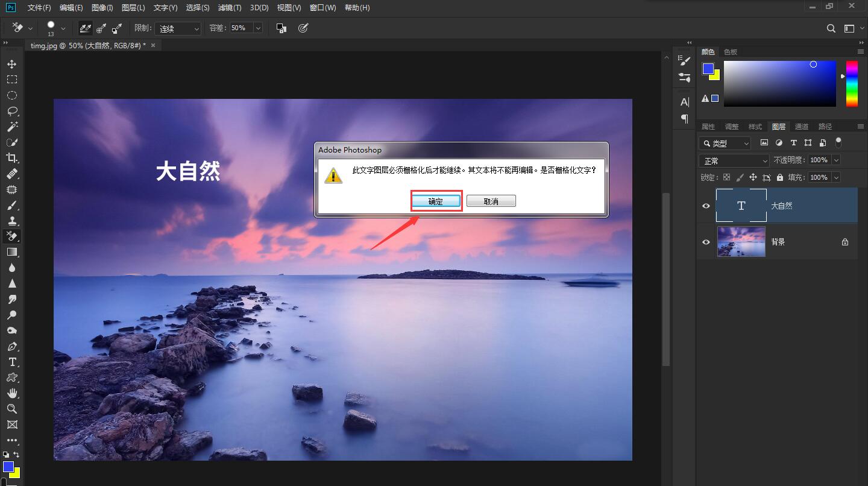Click the 背景 layer thumbnail

coord(741,242)
